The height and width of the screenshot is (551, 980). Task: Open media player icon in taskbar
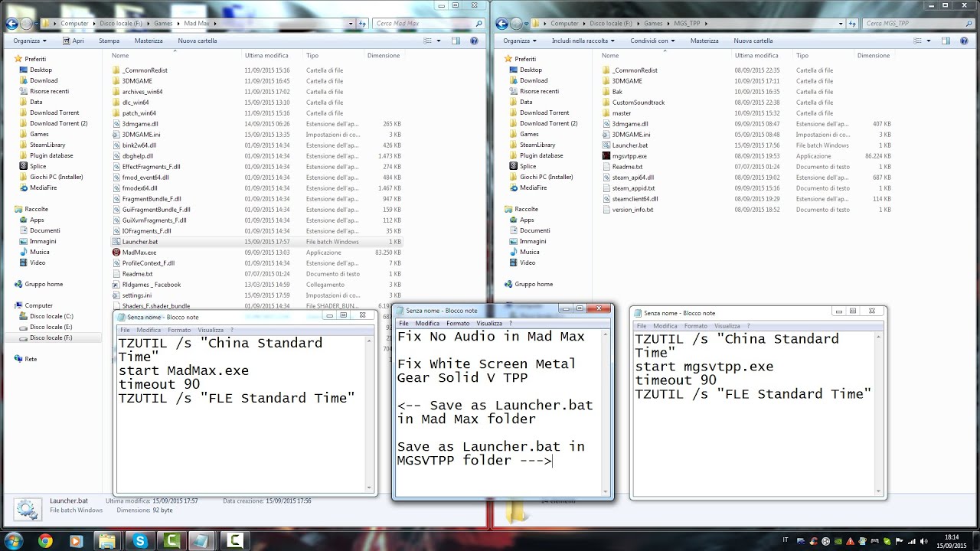[x=76, y=541]
